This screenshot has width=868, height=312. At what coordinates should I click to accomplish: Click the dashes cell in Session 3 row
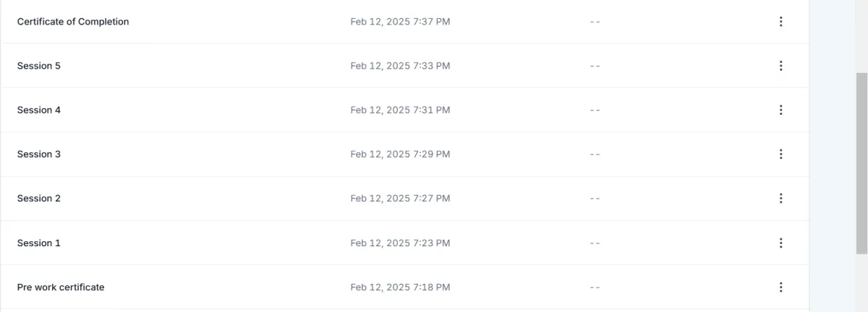coord(595,154)
